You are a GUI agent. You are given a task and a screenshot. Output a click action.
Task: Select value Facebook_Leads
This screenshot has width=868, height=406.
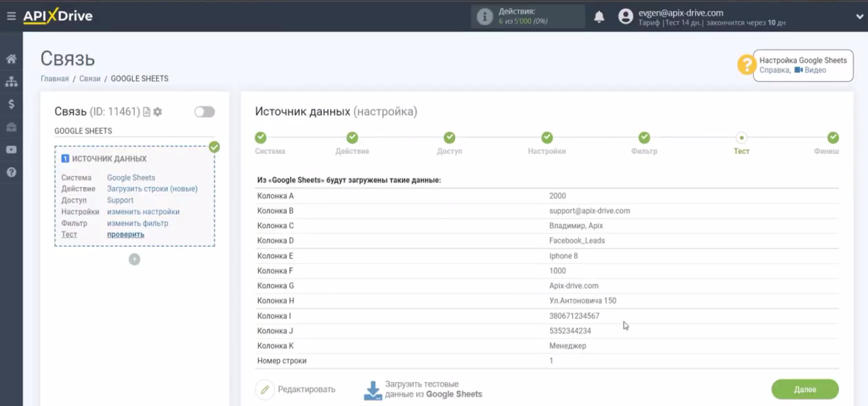click(x=577, y=241)
